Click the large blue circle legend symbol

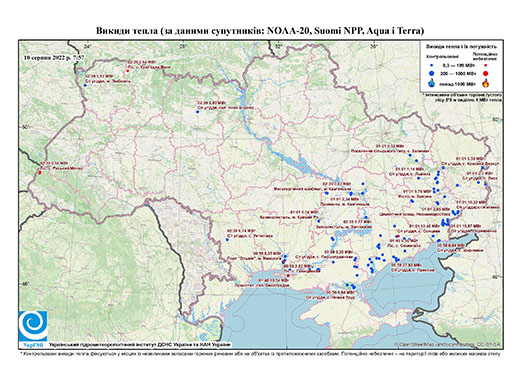click(x=432, y=73)
